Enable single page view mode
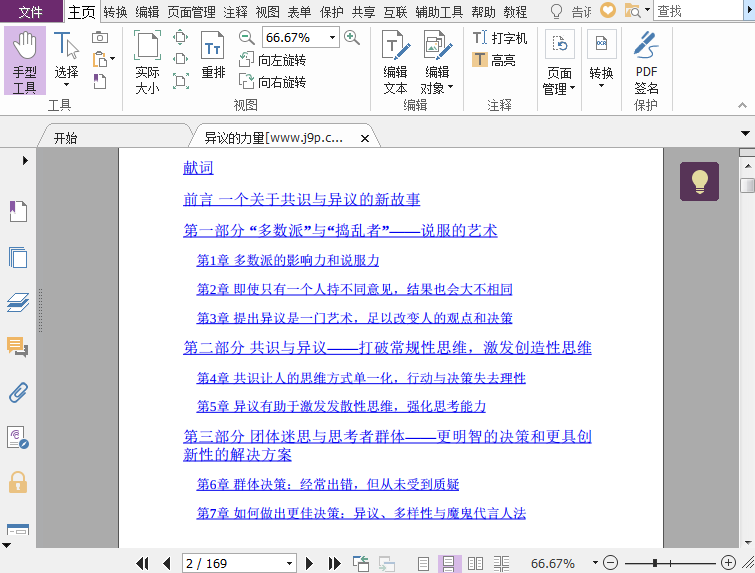The height and width of the screenshot is (573, 755). coord(423,563)
